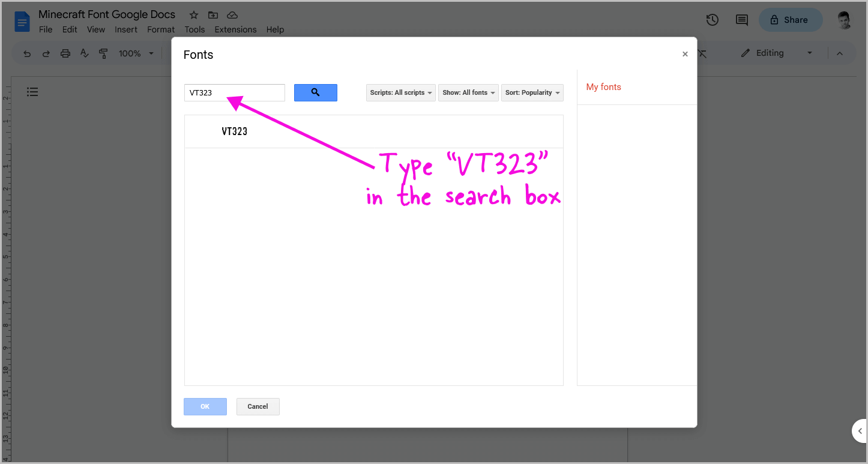Open the comments icon

[x=742, y=20]
